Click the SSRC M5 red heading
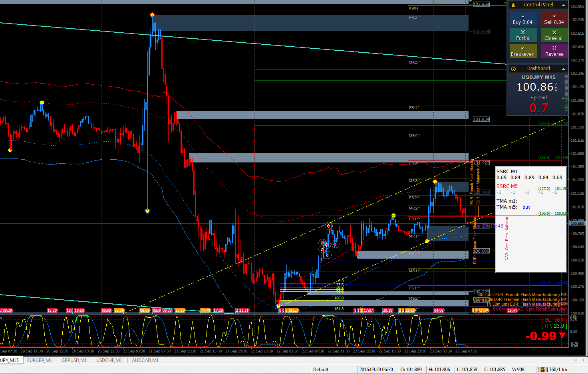Image resolution: width=588 pixels, height=374 pixels. pos(507,186)
